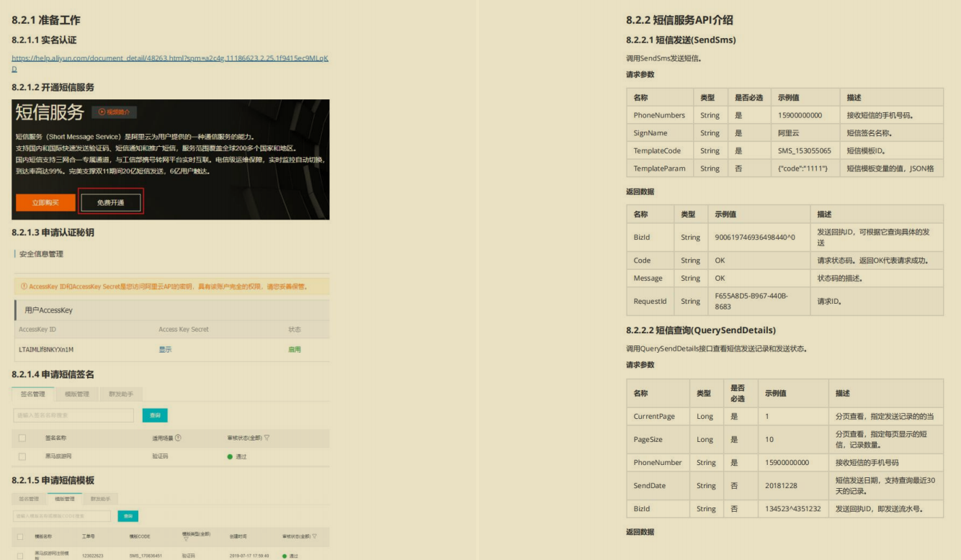Click the PhoneNumbers parameter cell

tap(660, 115)
